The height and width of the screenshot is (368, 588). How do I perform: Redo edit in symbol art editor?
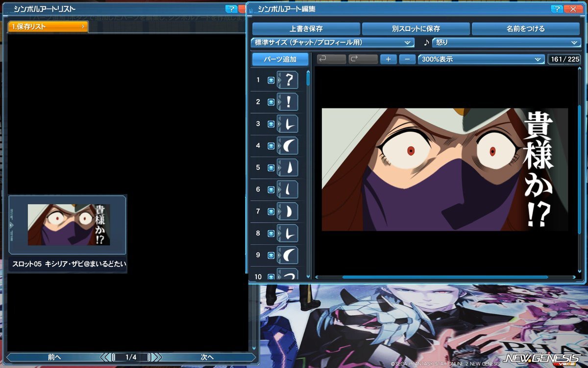click(x=363, y=59)
